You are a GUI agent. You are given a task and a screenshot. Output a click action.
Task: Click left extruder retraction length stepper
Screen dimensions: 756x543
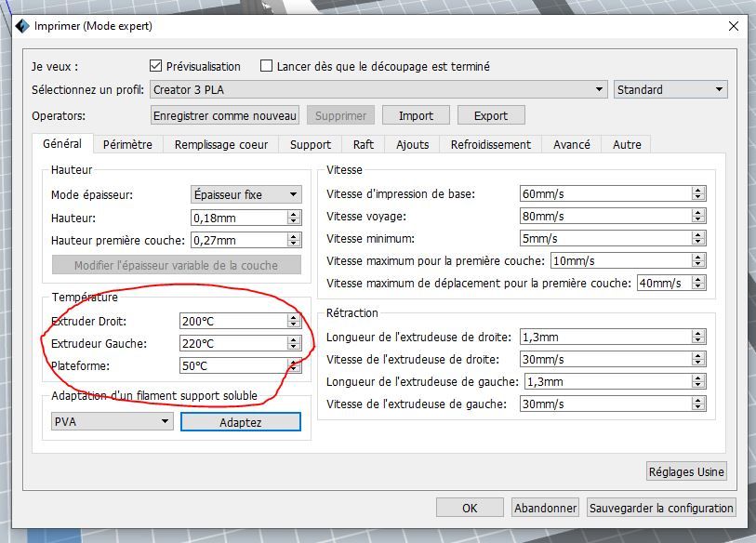(698, 381)
